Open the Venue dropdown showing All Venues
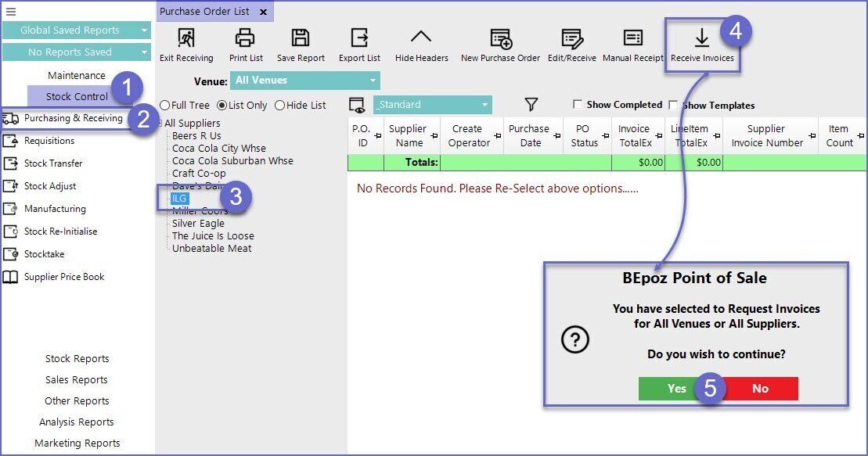 [x=305, y=81]
